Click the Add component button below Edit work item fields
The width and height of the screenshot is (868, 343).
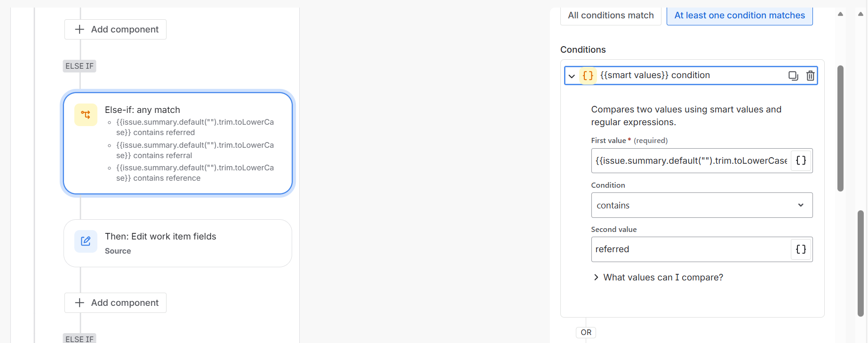(115, 303)
